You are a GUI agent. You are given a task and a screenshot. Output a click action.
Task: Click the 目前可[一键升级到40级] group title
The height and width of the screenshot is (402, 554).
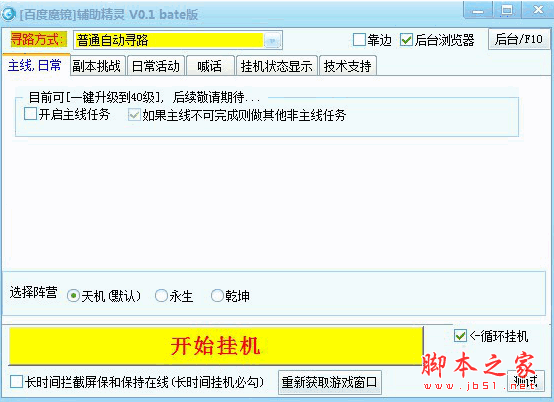[x=145, y=97]
